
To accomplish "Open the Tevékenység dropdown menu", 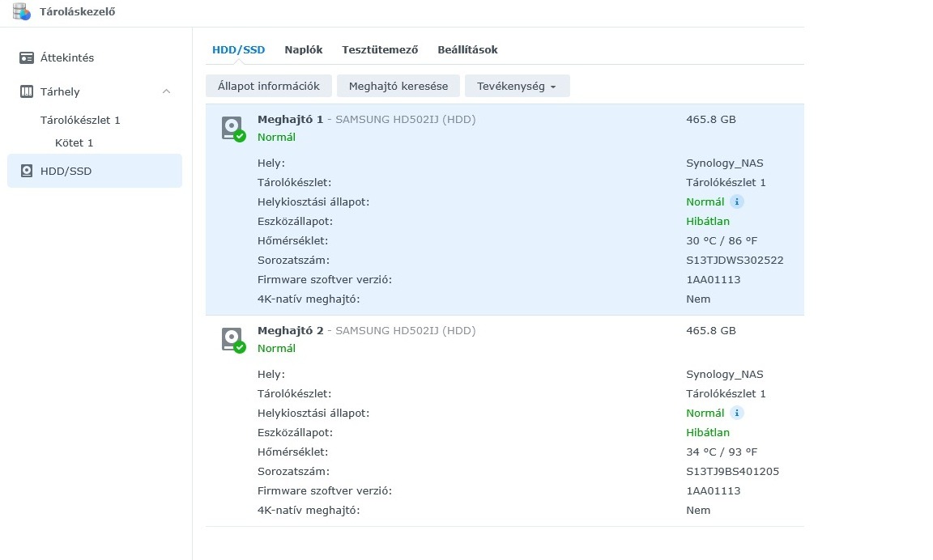I will 517,86.
